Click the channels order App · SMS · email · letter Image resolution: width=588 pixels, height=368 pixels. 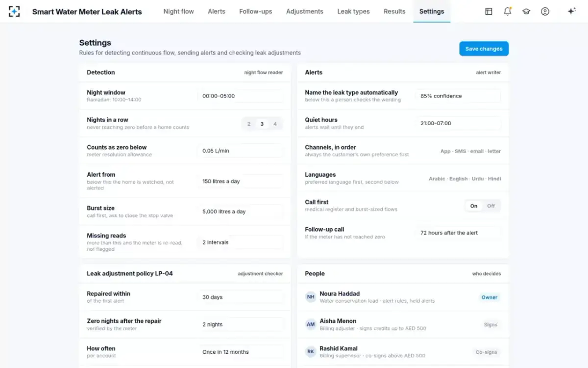click(x=470, y=152)
